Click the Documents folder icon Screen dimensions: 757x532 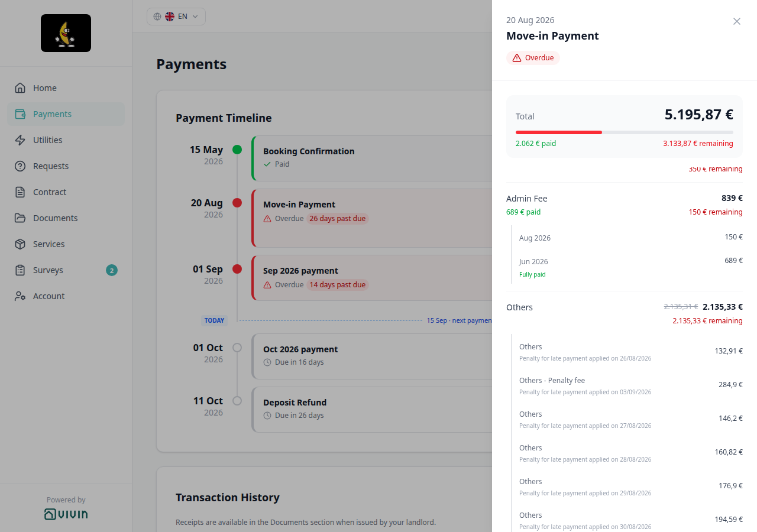pyautogui.click(x=20, y=218)
